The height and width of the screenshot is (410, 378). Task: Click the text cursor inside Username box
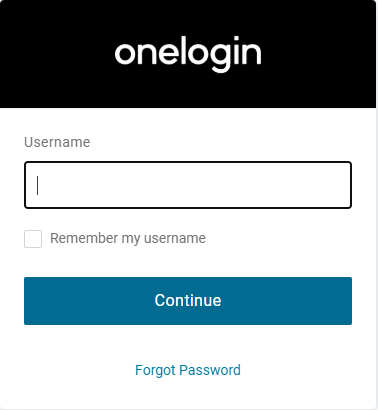(38, 185)
